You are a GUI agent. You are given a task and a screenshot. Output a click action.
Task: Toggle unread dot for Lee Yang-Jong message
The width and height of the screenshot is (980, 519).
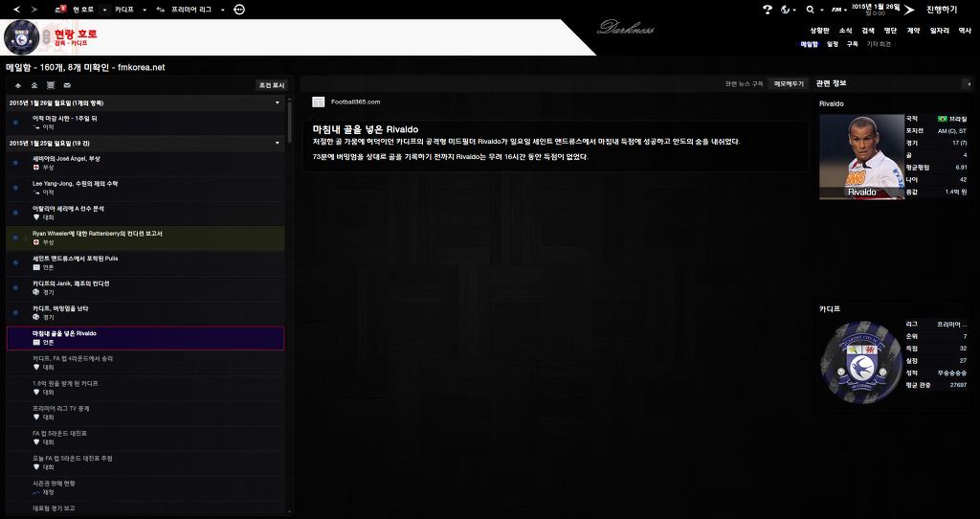point(15,188)
